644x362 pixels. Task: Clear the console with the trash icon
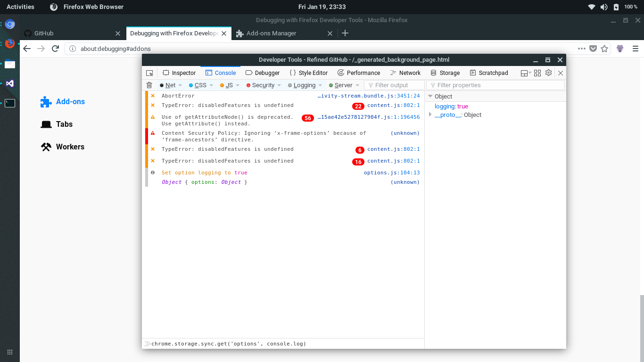[x=149, y=85]
